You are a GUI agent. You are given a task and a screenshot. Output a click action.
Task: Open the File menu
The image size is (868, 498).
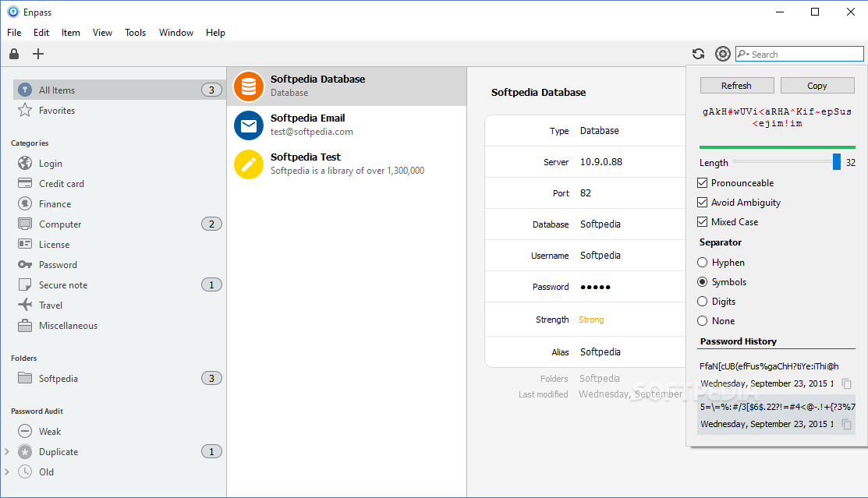(x=14, y=33)
